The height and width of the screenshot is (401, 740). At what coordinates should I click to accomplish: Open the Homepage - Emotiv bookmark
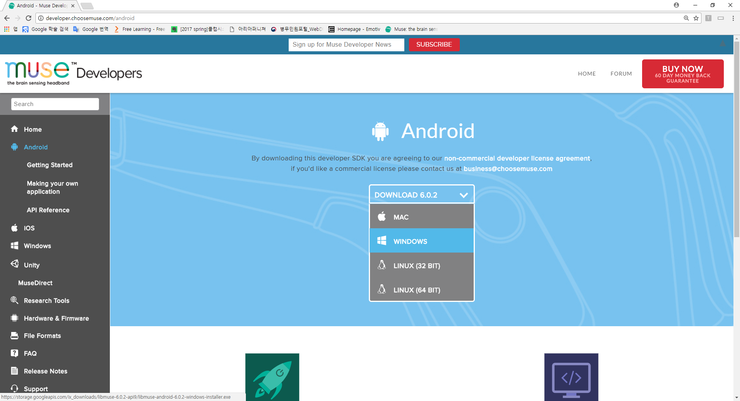tap(354, 29)
